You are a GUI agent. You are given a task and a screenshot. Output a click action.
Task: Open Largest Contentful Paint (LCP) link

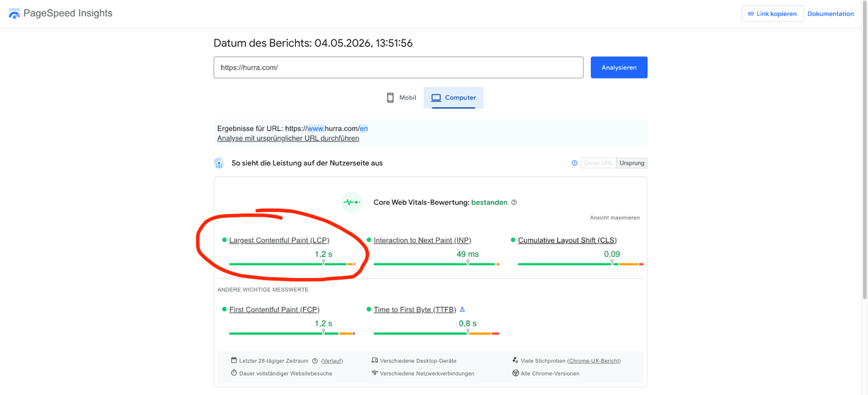click(x=279, y=240)
